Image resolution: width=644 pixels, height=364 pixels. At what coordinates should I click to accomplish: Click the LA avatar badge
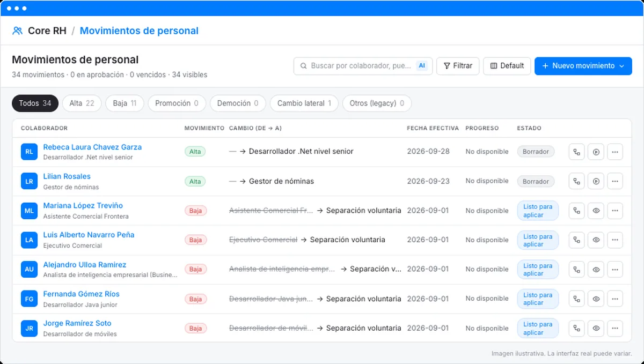(x=29, y=240)
